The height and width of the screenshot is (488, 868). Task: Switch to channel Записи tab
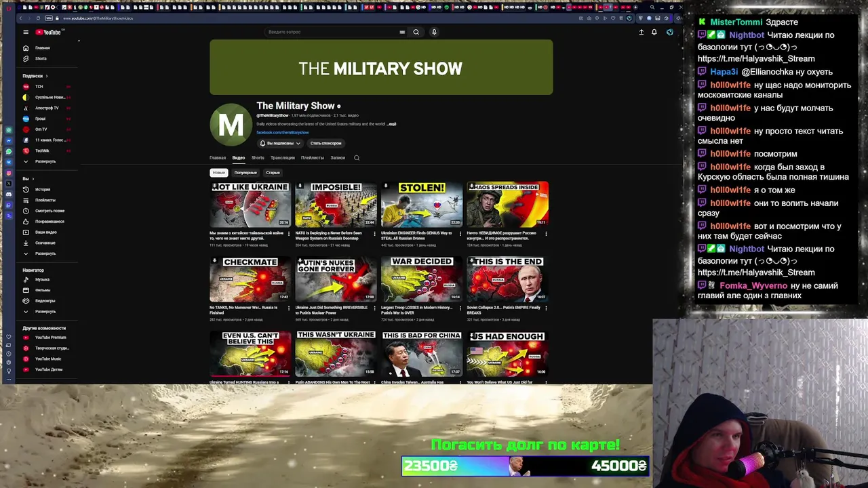pos(338,158)
